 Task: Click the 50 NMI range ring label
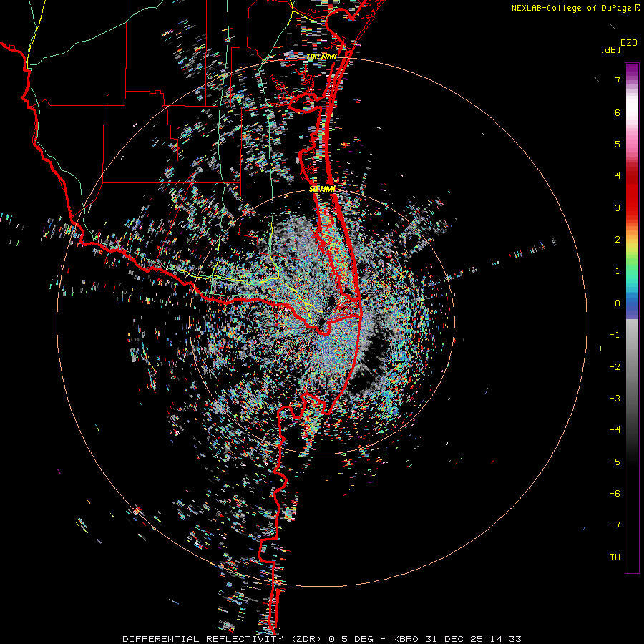click(x=322, y=189)
